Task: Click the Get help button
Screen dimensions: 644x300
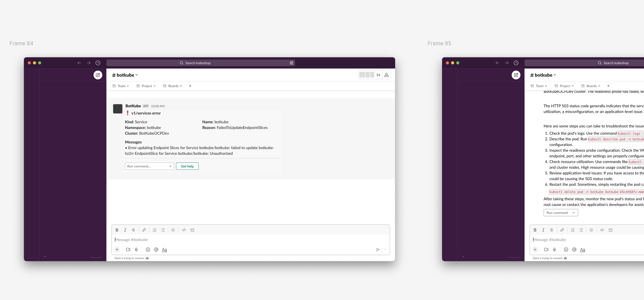Action: point(187,166)
